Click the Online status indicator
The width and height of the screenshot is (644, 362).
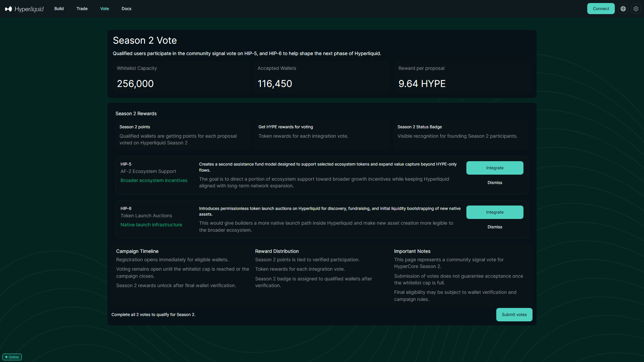point(12,357)
